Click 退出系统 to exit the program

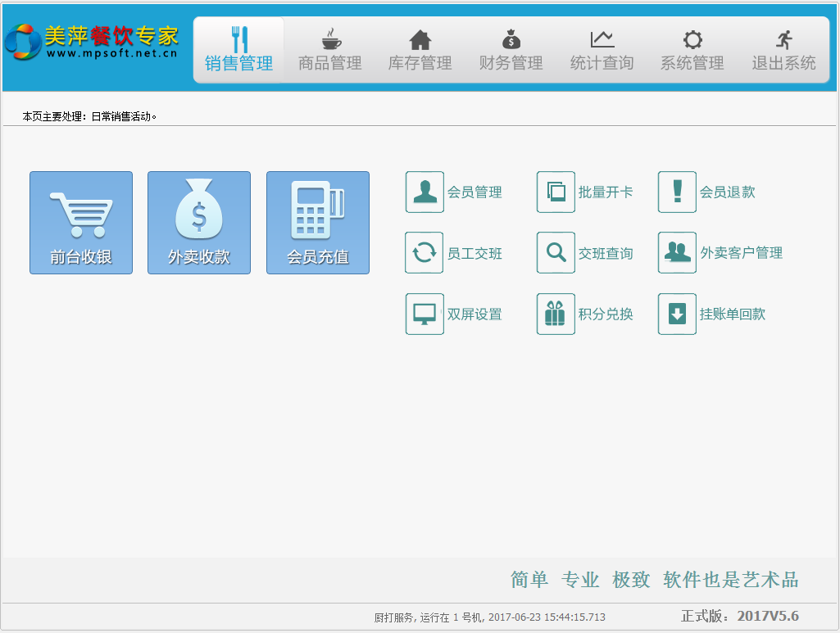pos(784,50)
